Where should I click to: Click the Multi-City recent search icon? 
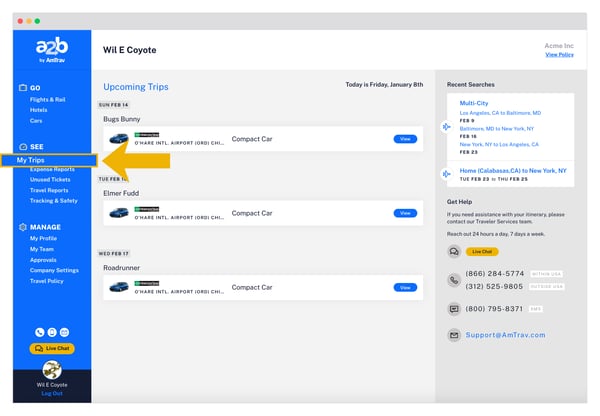point(447,126)
